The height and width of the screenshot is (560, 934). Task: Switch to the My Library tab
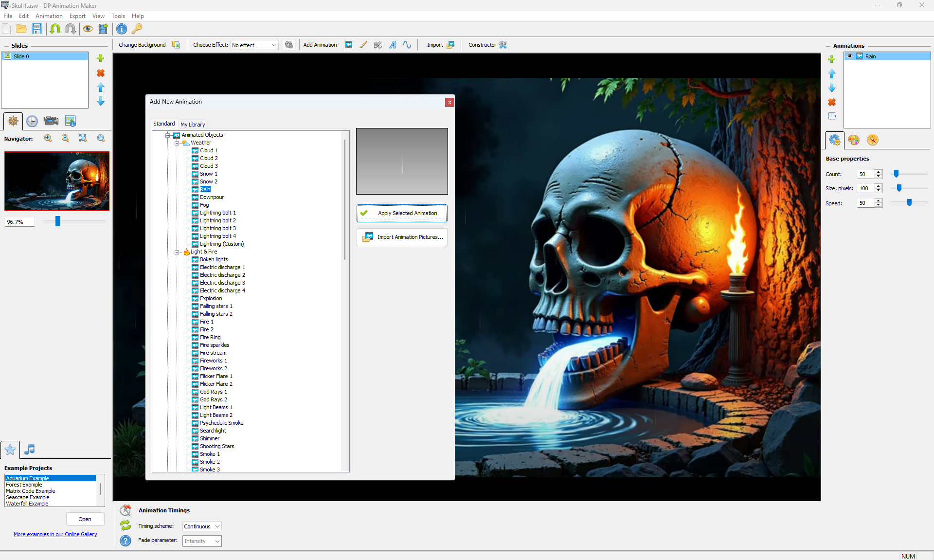[193, 125]
